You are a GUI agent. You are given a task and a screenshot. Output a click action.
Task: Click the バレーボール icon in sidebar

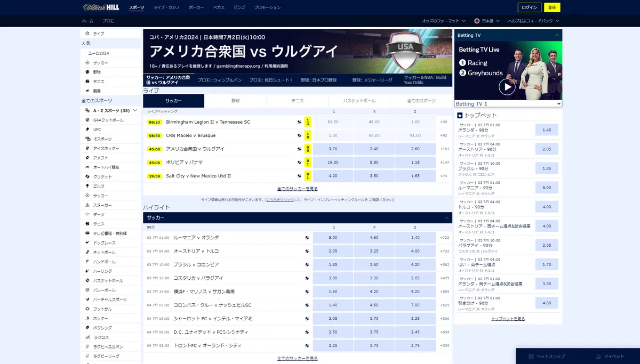(87, 290)
